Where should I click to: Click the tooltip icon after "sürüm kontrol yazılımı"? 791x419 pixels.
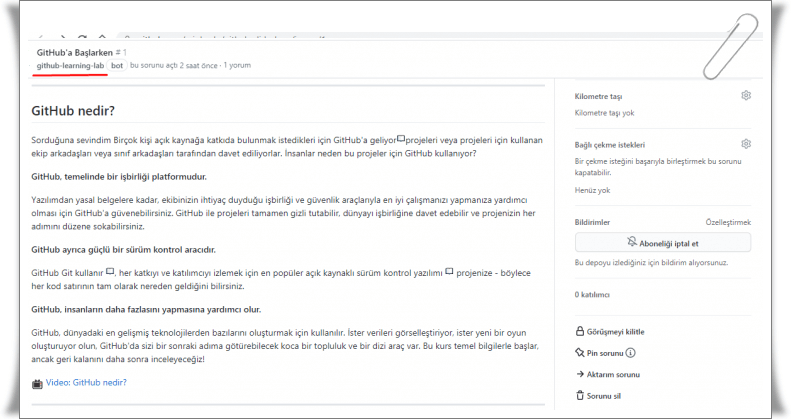click(449, 271)
